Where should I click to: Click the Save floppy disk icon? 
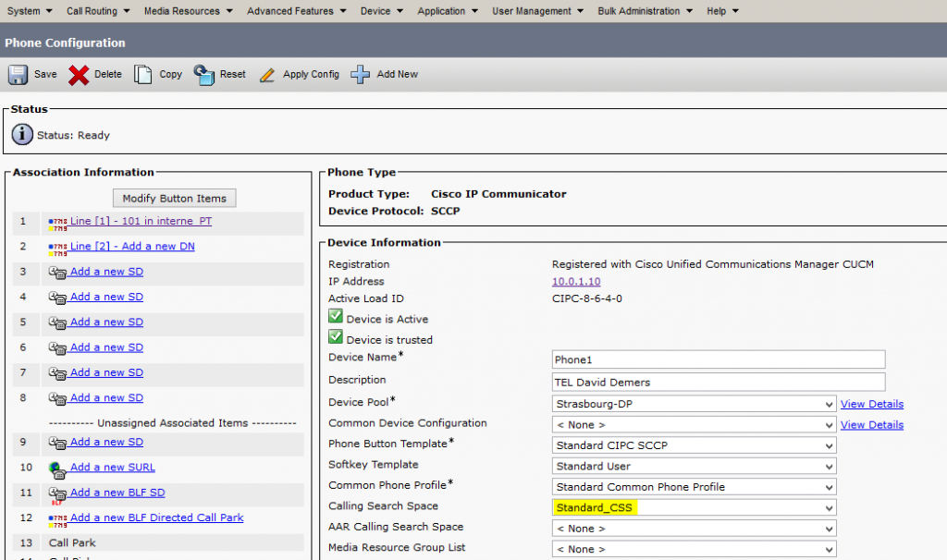click(x=18, y=75)
